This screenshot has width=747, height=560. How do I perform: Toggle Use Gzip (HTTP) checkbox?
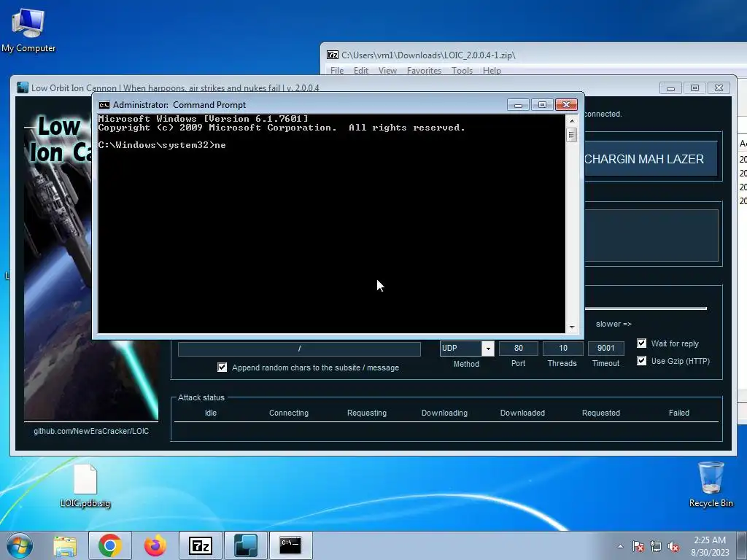coord(642,361)
